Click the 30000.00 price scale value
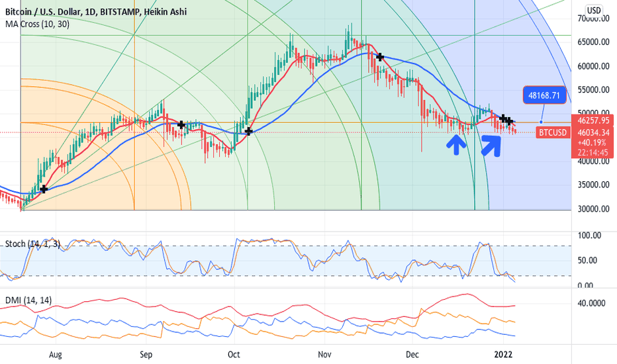 click(x=593, y=209)
